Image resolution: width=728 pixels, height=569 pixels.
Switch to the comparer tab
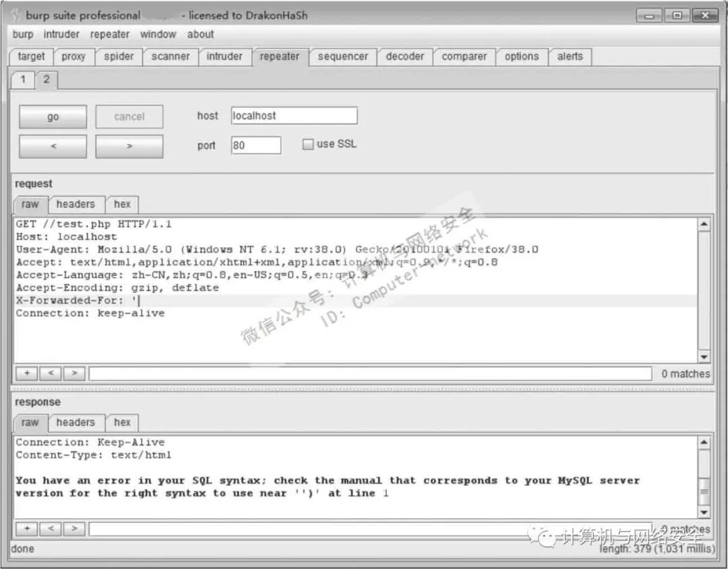click(x=464, y=57)
